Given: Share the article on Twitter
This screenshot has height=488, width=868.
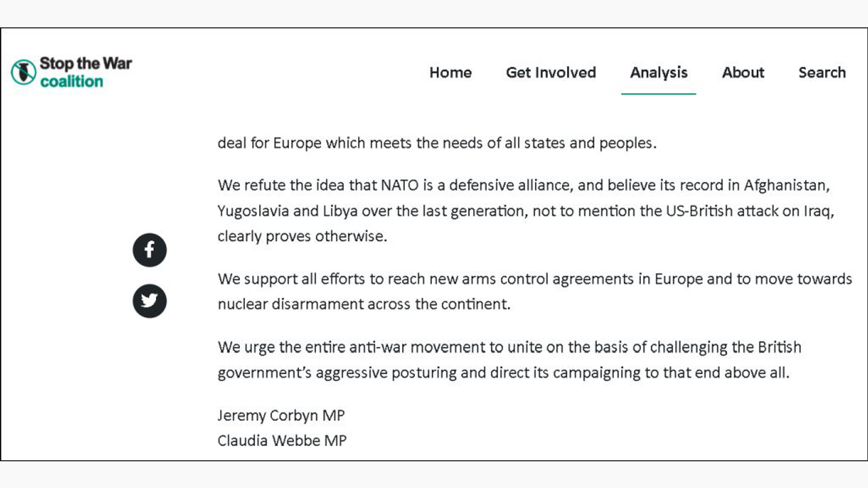Looking at the screenshot, I should 149,301.
